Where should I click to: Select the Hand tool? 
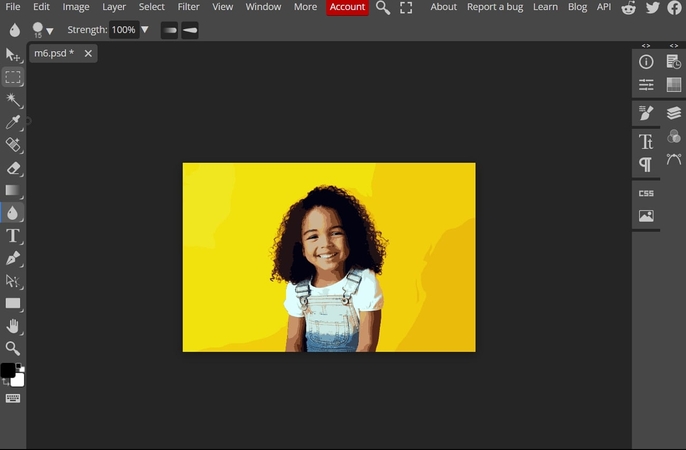(x=13, y=326)
